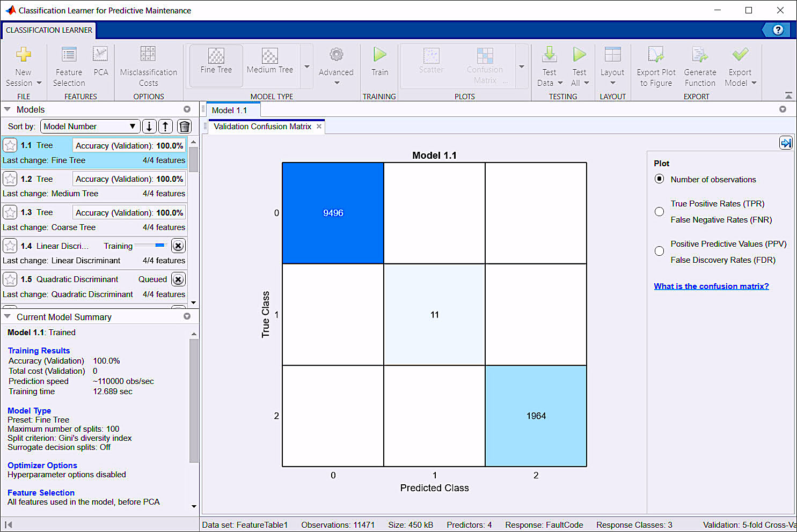This screenshot has width=797, height=532.
Task: Select the Validation Confusion Matrix tab
Action: click(x=262, y=127)
